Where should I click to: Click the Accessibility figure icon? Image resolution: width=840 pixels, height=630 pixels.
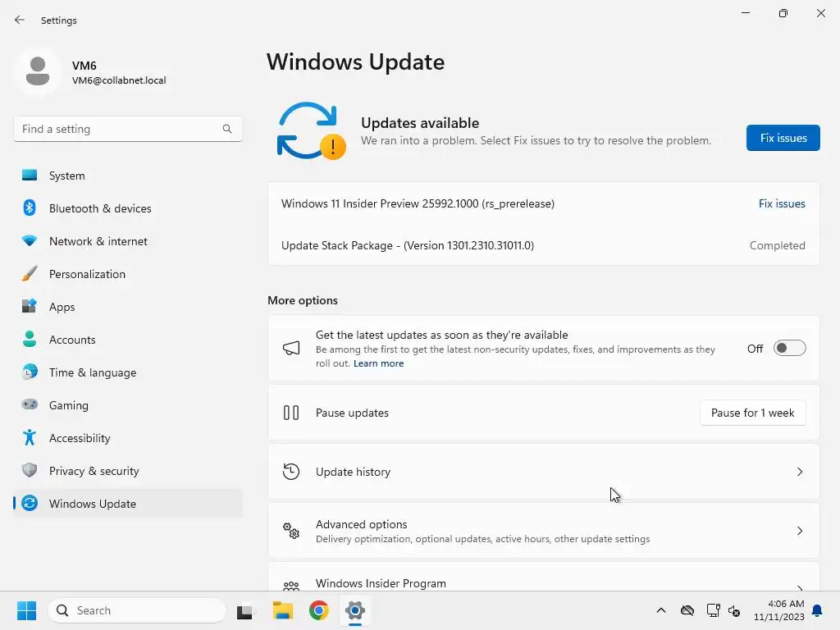pos(30,437)
